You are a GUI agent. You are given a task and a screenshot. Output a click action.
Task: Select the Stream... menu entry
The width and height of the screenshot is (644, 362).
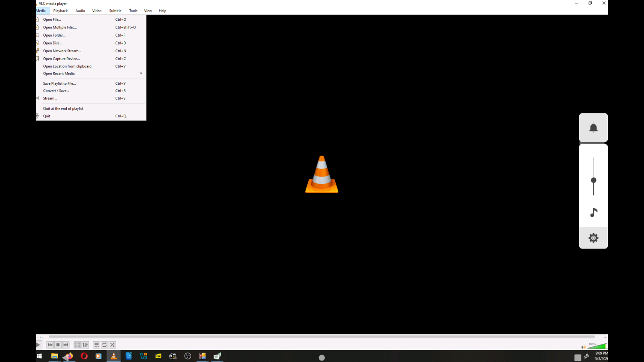91,98
